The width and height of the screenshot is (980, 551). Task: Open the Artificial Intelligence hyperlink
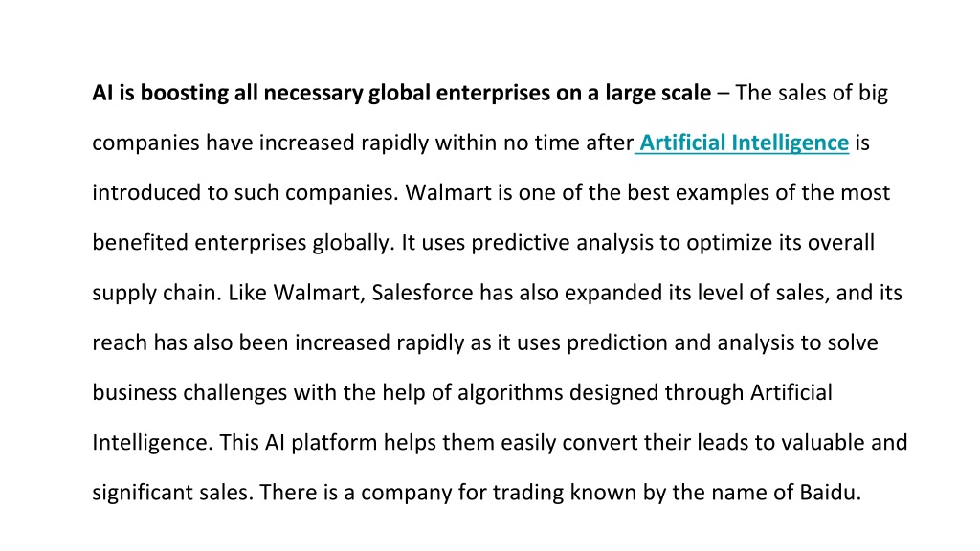click(x=744, y=143)
